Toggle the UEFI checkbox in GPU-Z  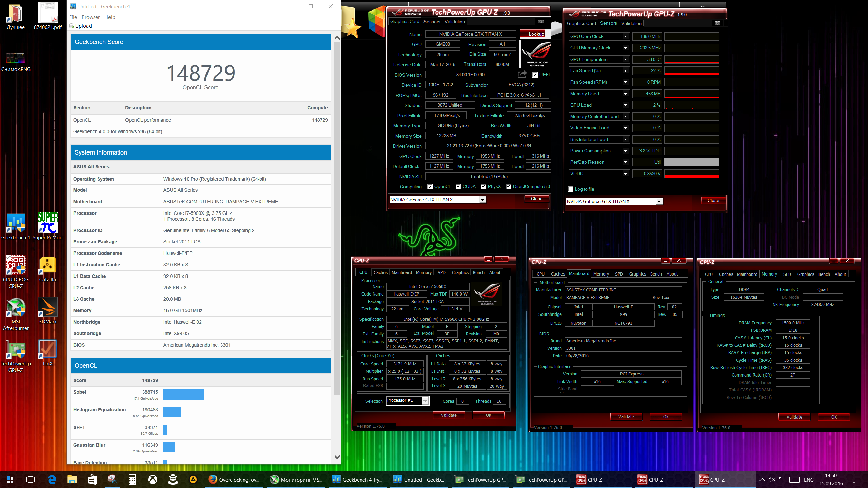tap(535, 75)
